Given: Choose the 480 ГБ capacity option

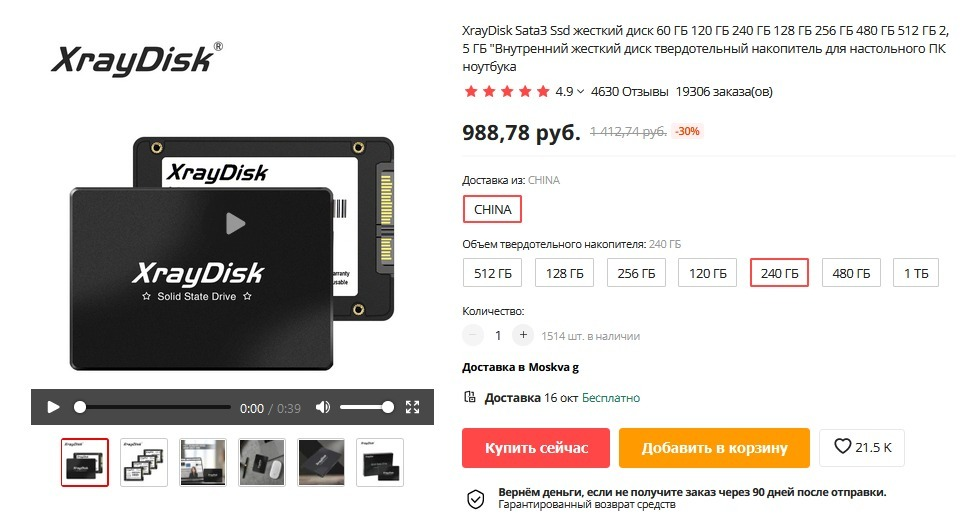Looking at the screenshot, I should (x=851, y=273).
